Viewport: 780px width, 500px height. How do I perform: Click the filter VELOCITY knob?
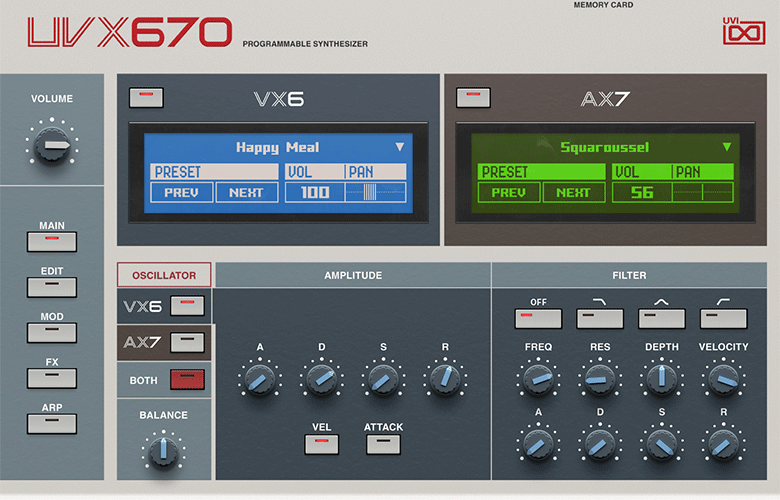pyautogui.click(x=723, y=380)
